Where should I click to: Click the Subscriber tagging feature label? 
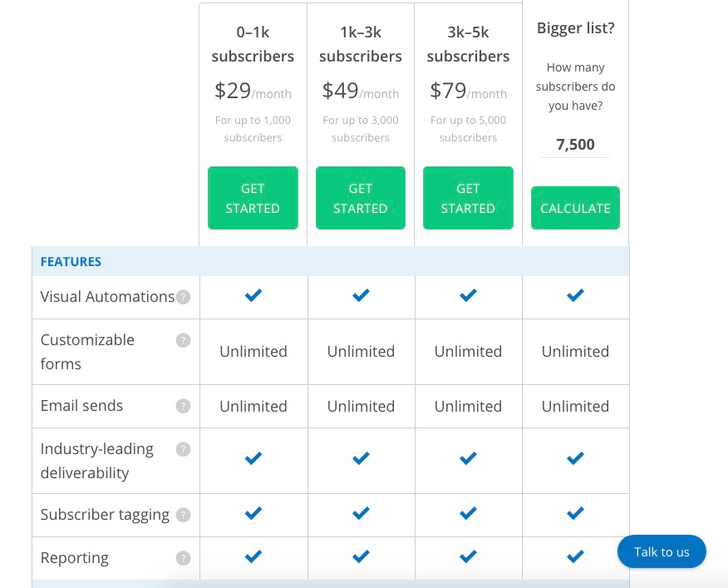(105, 515)
